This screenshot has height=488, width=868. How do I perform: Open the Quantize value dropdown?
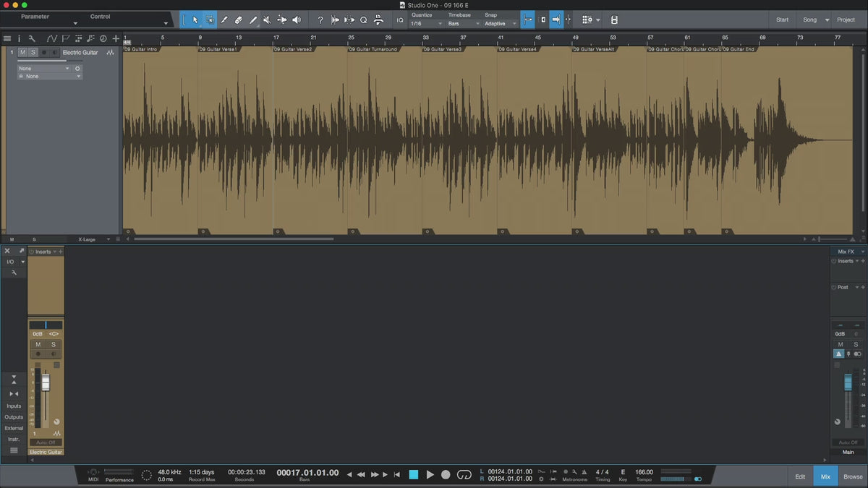425,24
